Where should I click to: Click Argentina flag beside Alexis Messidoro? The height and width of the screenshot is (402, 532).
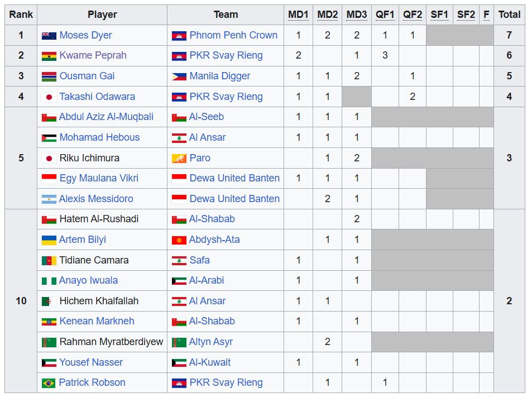[49, 199]
